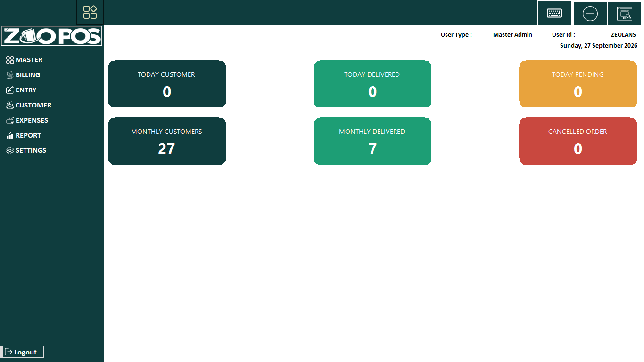This screenshot has height=362, width=644.
Task: Select the CANCELLED ORDER card
Action: (578, 141)
